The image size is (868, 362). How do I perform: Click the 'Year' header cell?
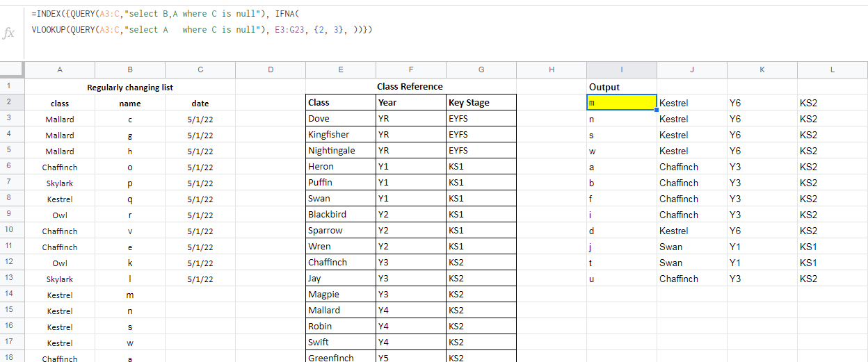pos(411,102)
